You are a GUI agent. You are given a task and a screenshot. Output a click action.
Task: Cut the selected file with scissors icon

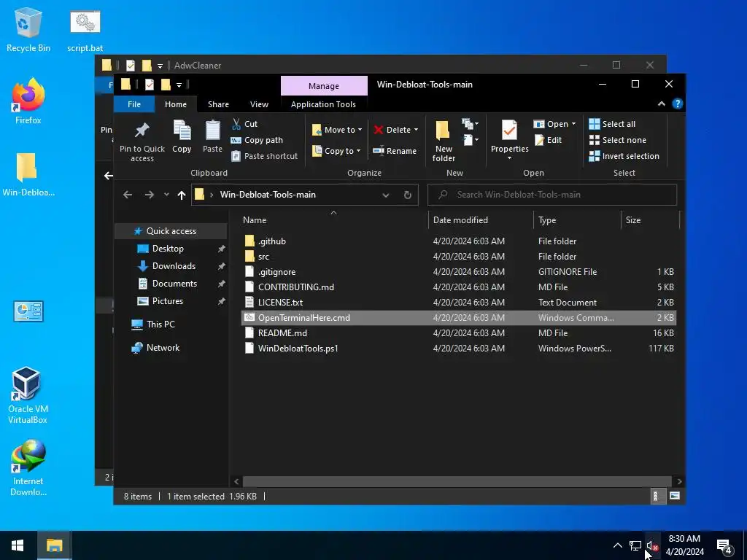pyautogui.click(x=245, y=124)
